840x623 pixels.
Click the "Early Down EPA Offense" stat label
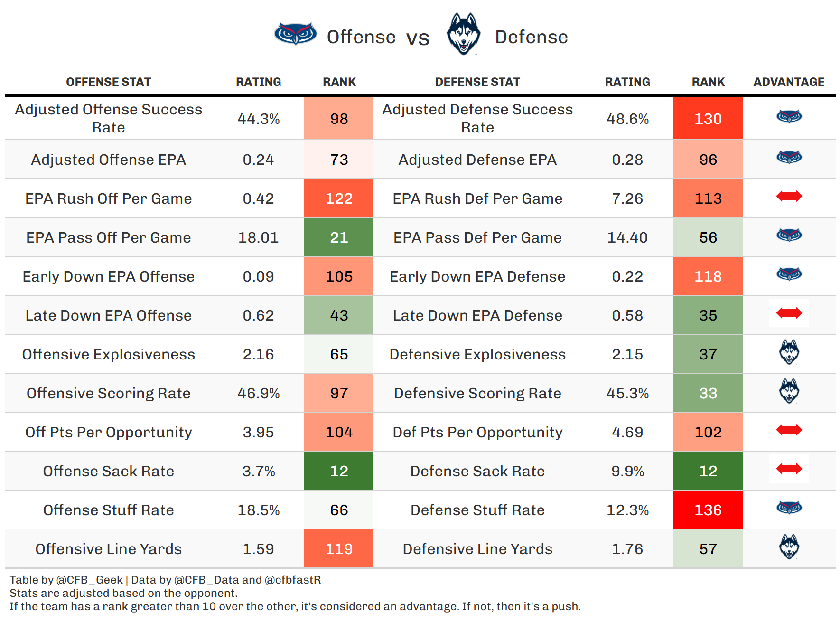coord(109,276)
